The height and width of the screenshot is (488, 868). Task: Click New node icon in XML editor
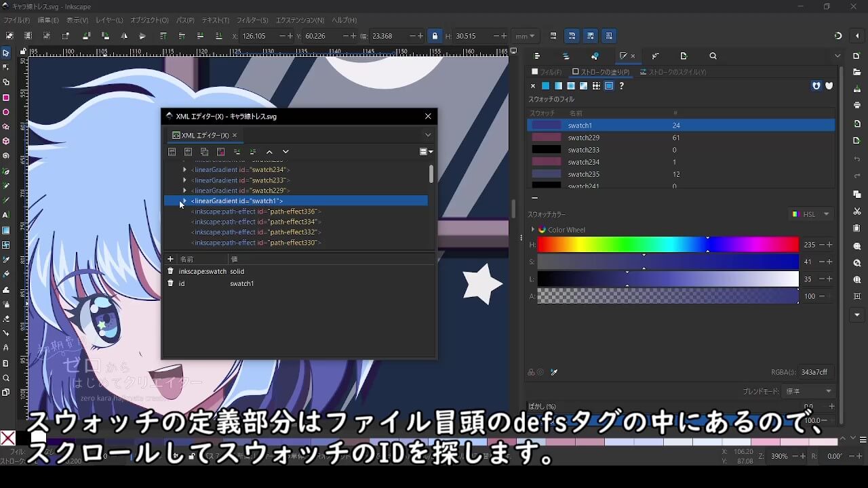[172, 152]
